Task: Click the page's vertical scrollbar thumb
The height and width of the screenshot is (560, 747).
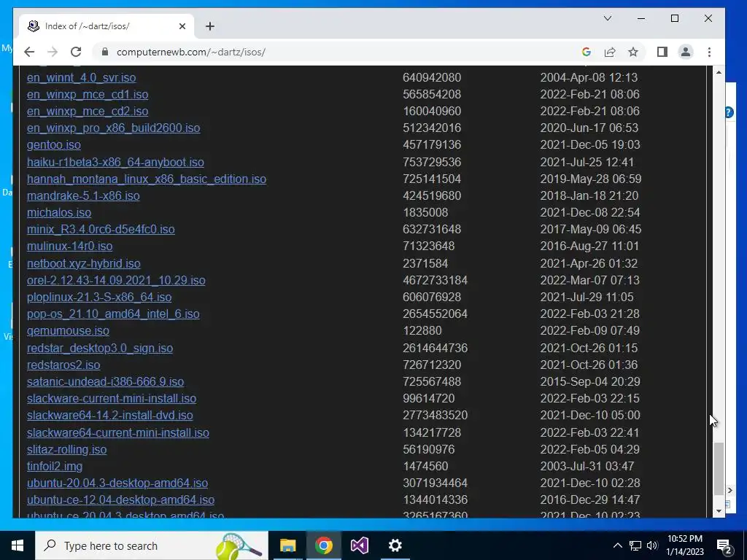Action: [719, 469]
